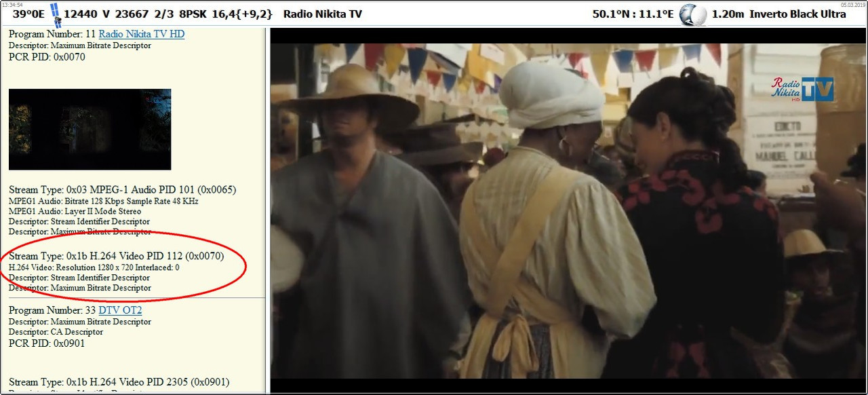The height and width of the screenshot is (395, 868).
Task: Open the DTV OT2 program link
Action: coord(120,310)
